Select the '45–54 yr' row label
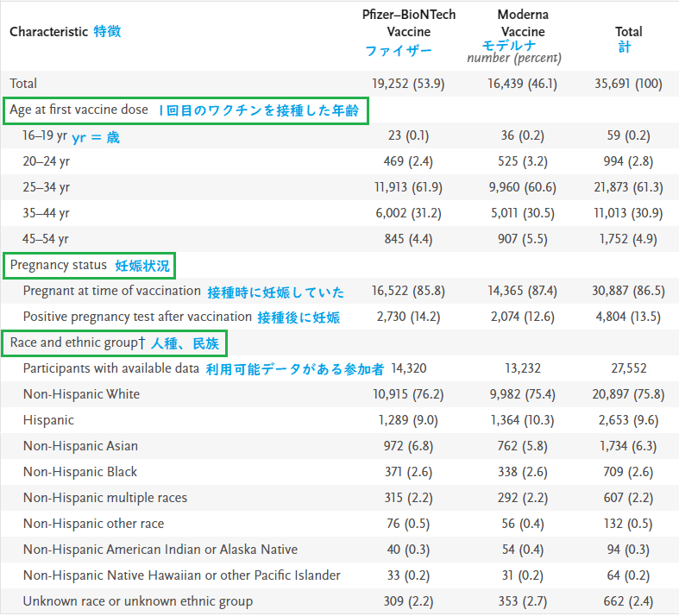 pyautogui.click(x=46, y=239)
